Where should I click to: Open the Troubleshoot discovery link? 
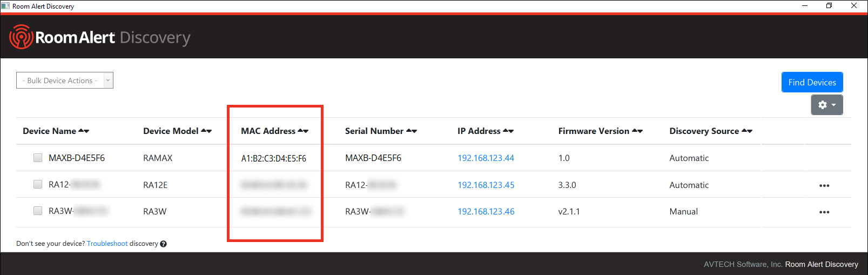107,244
